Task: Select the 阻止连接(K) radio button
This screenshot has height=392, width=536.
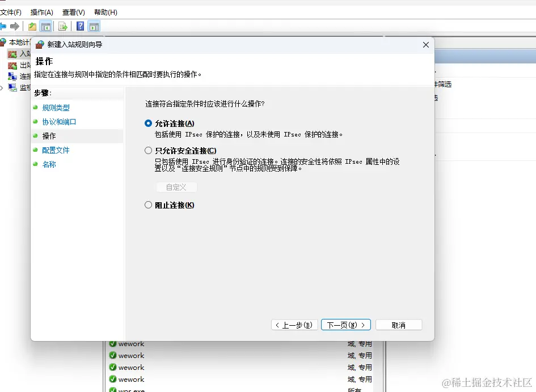Action: click(148, 205)
